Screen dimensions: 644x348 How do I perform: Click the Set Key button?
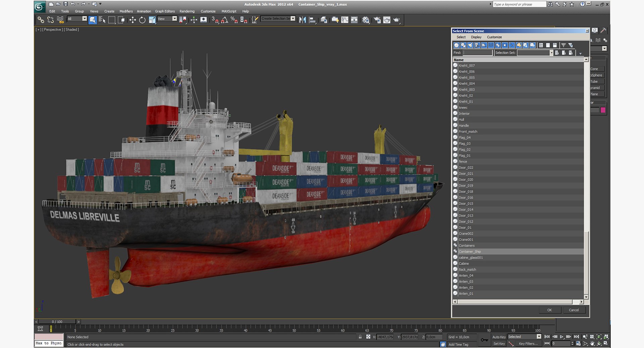[x=499, y=344]
